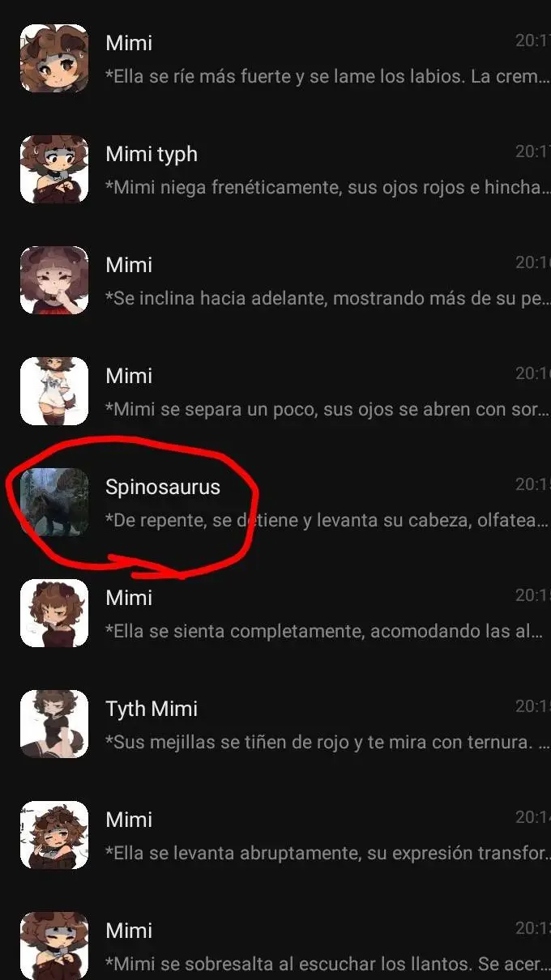The height and width of the screenshot is (980, 551).
Task: Tap avatar of Mimi chat 'Mimi se sobresalta'
Action: 54,946
